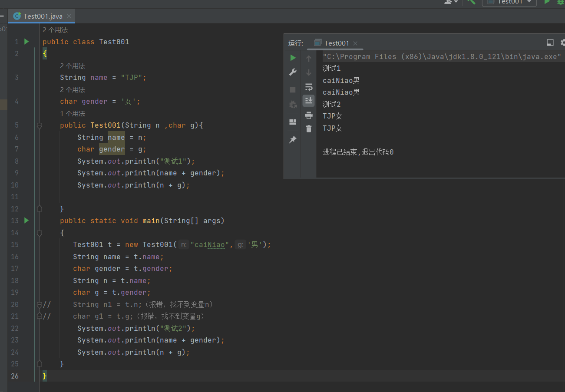
Task: Click run gutter arrow beside main method line
Action: 26,221
